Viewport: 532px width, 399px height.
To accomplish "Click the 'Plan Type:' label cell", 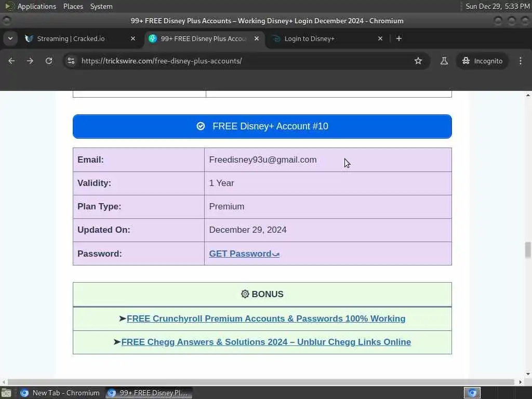I will pyautogui.click(x=138, y=207).
